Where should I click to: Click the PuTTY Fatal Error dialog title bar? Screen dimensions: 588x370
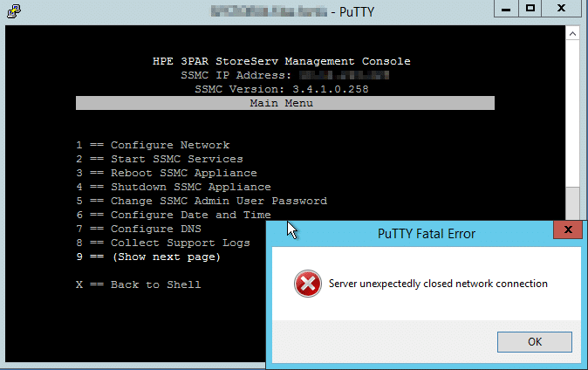coord(419,233)
